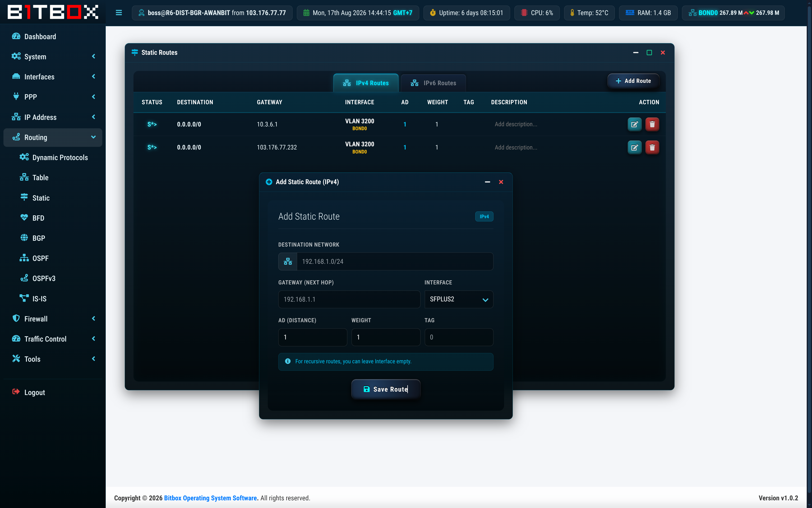The image size is (812, 508).
Task: Click the Add Route button
Action: tap(633, 81)
